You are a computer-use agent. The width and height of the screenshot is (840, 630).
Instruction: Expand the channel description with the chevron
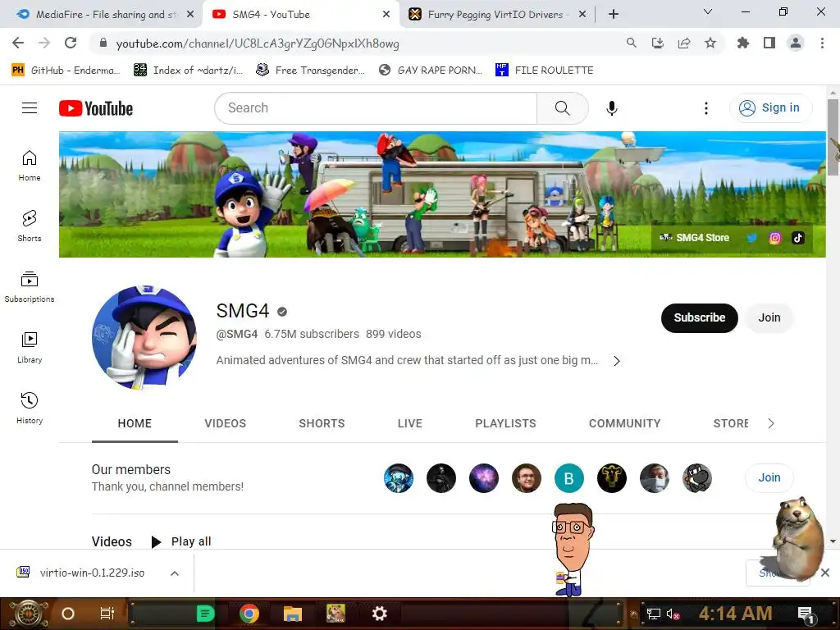(617, 361)
